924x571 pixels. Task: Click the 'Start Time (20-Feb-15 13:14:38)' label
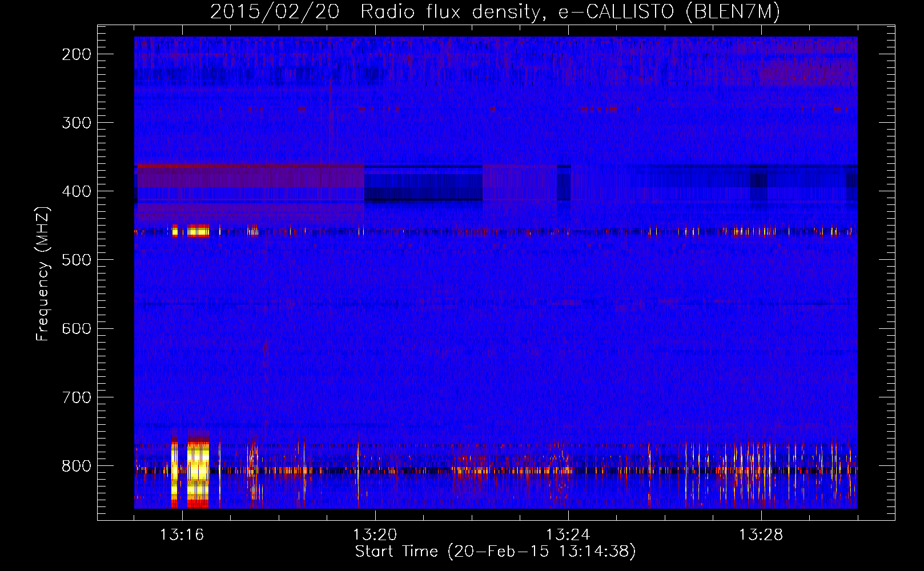click(495, 552)
